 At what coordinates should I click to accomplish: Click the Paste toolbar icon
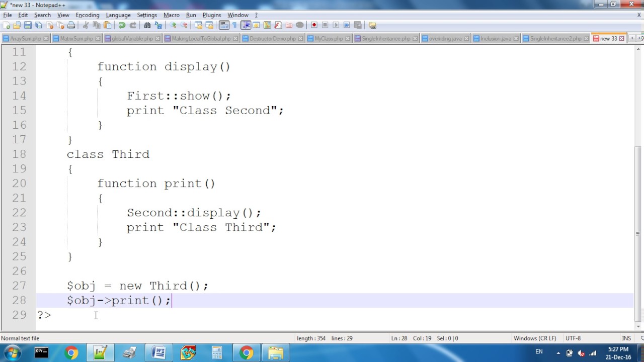[x=107, y=25]
